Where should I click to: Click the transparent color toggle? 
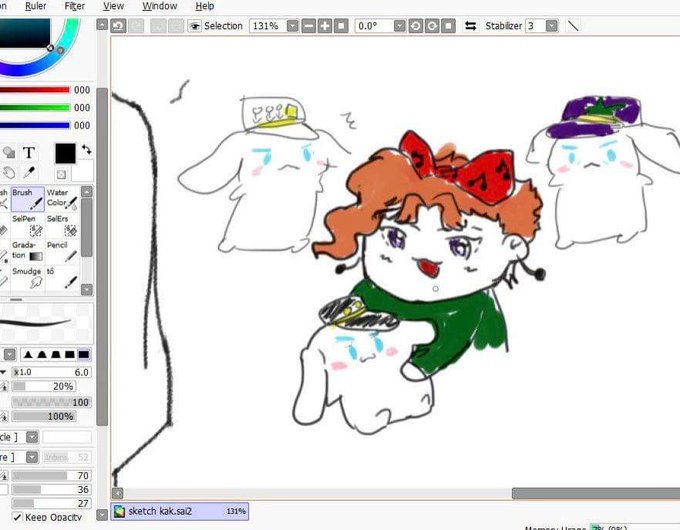coord(61,174)
